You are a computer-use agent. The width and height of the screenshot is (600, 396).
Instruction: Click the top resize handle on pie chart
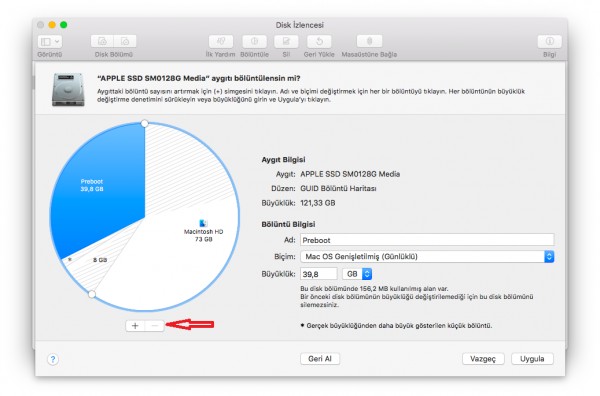point(145,123)
